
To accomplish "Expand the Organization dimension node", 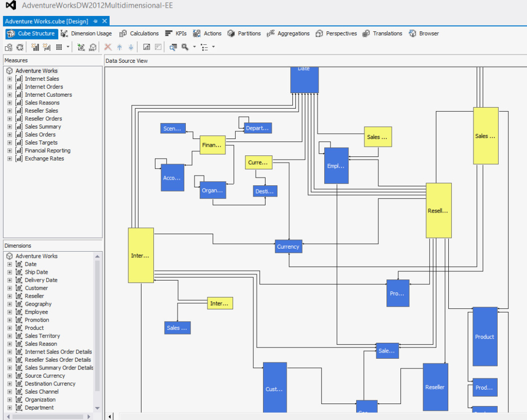I will click(9, 400).
